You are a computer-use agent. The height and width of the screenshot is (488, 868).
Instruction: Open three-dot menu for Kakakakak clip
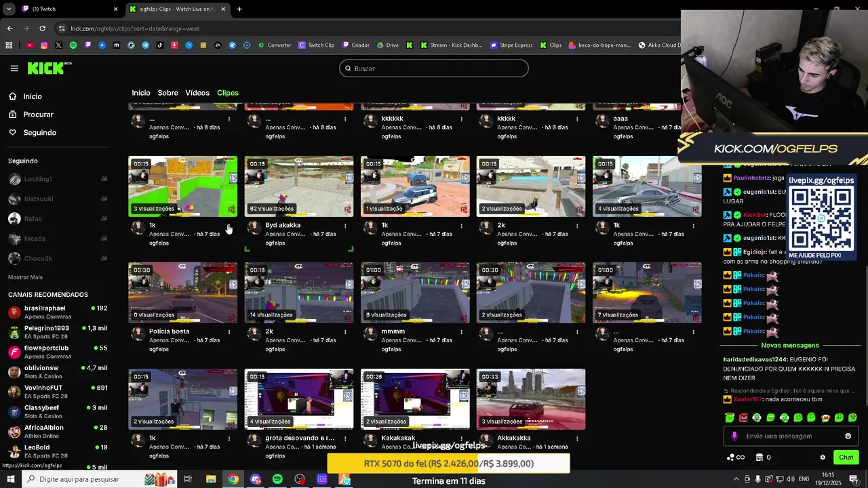(x=461, y=439)
